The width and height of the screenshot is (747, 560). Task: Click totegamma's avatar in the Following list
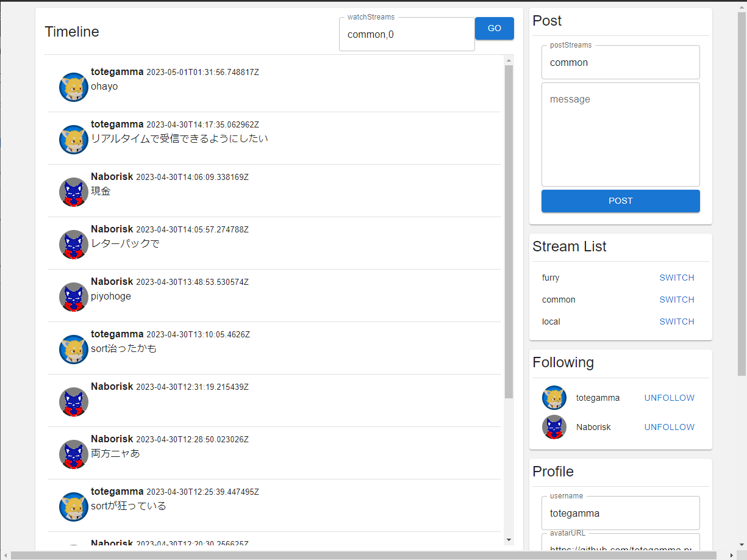pyautogui.click(x=554, y=398)
